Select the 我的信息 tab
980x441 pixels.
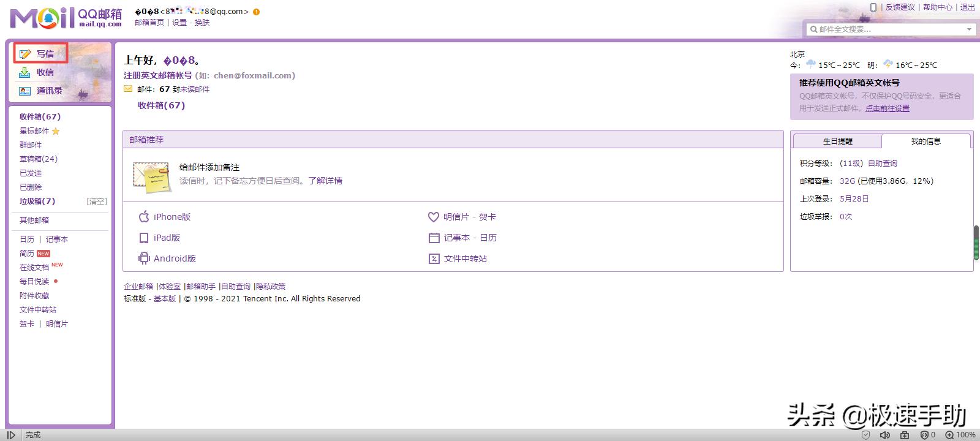925,141
